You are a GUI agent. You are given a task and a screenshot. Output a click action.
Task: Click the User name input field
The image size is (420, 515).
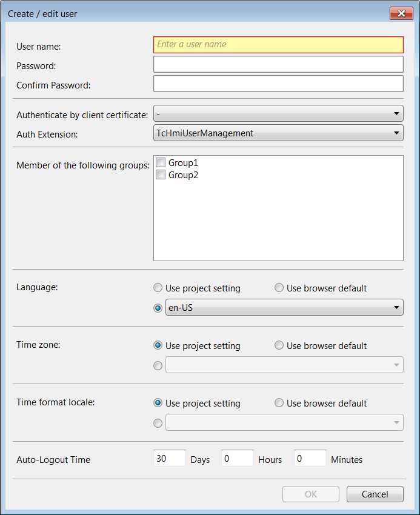278,45
